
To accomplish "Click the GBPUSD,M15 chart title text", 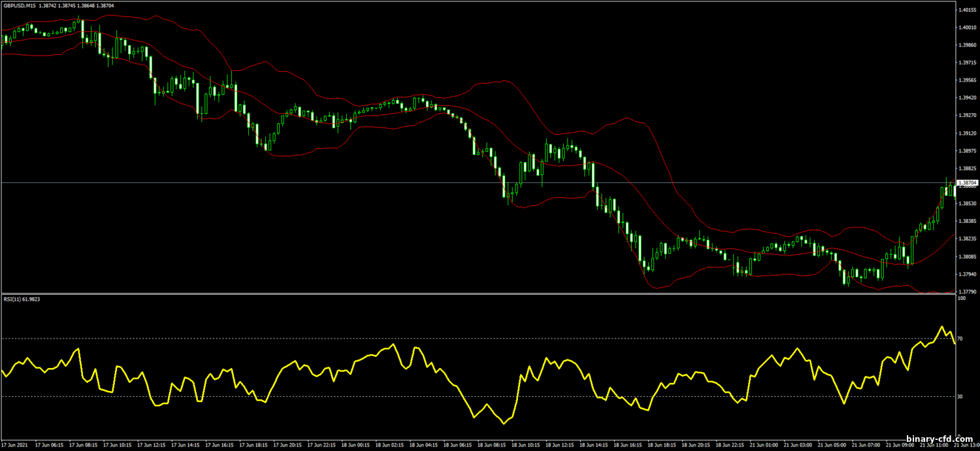I will tap(18, 5).
